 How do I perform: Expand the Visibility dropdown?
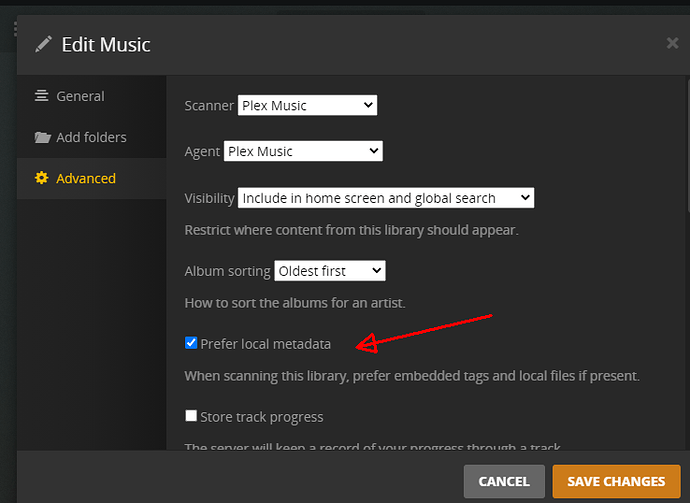coord(386,198)
